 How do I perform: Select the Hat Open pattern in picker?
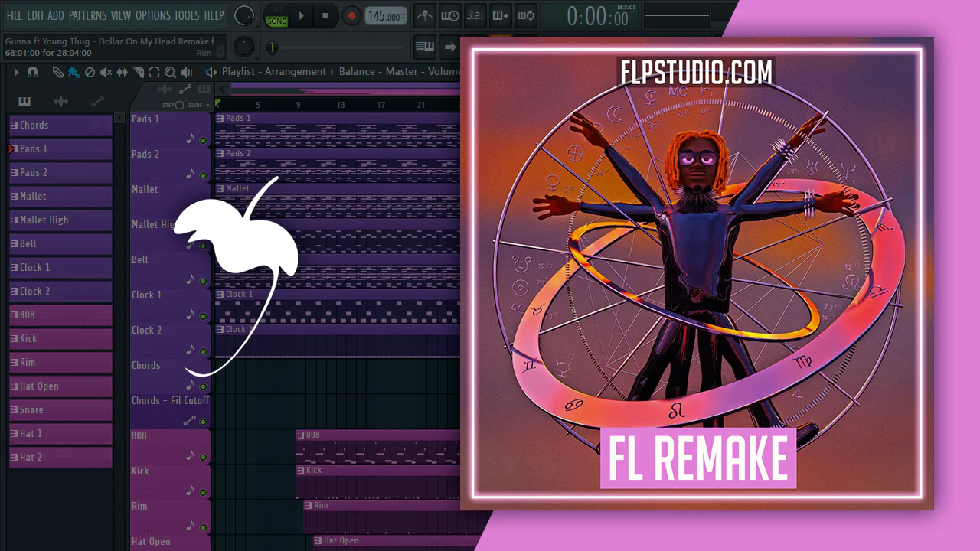pyautogui.click(x=60, y=386)
